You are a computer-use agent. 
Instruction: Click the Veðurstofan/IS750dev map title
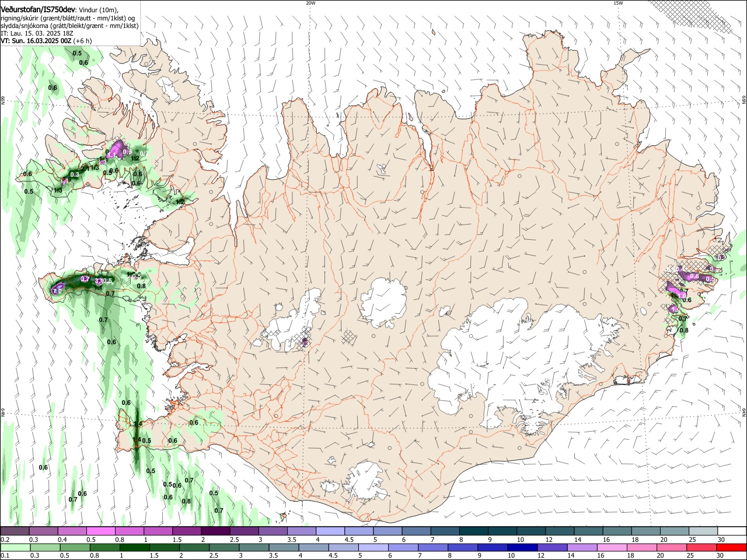(x=38, y=10)
